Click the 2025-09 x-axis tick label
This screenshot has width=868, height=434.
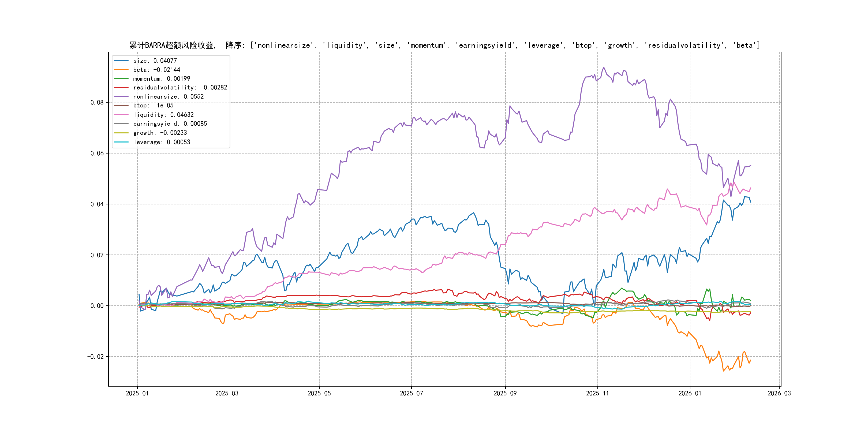[x=505, y=393]
